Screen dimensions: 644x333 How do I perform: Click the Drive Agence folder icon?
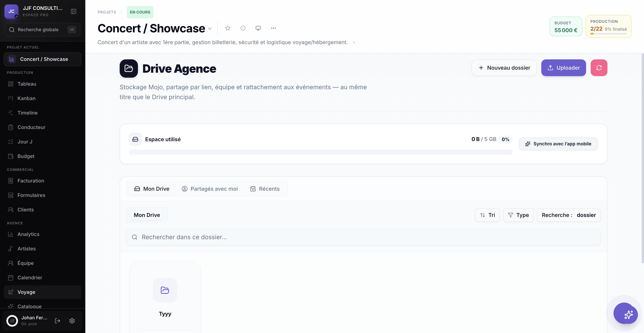click(129, 68)
